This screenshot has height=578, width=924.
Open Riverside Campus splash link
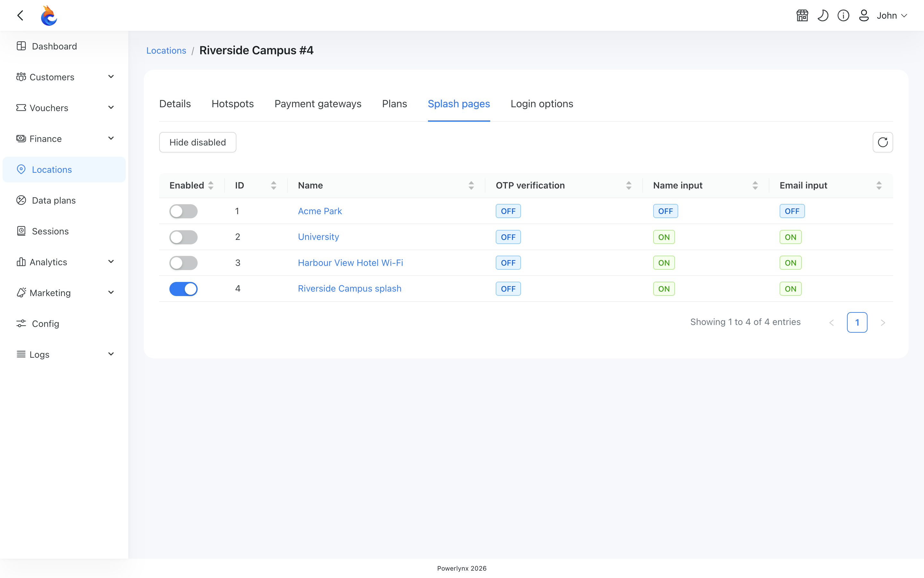tap(349, 289)
